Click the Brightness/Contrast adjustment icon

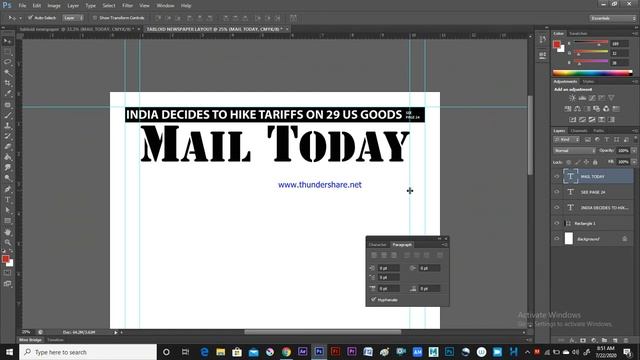[x=572, y=98]
